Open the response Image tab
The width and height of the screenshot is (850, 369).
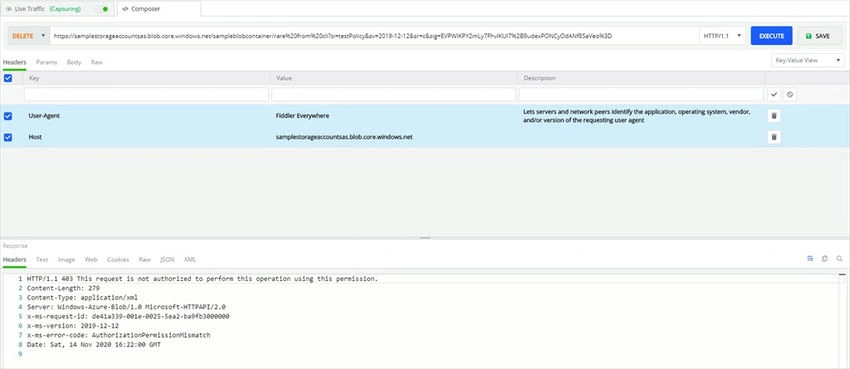pos(66,260)
